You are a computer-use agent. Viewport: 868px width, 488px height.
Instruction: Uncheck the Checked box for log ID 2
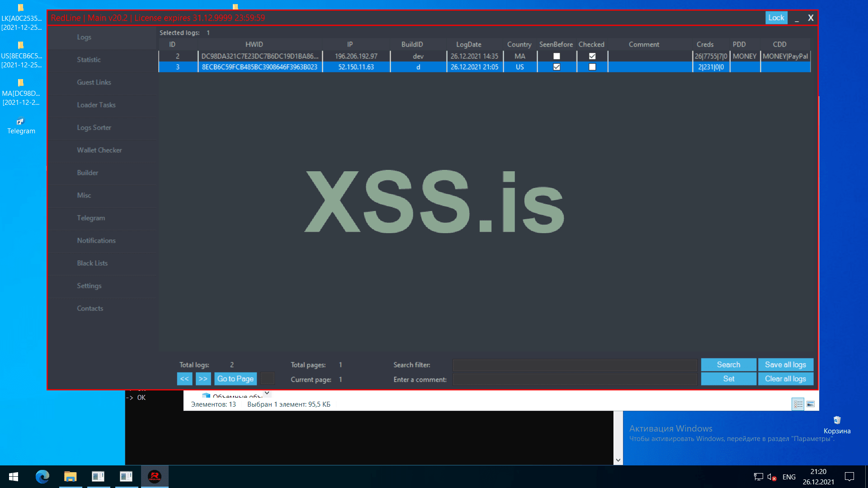[592, 56]
